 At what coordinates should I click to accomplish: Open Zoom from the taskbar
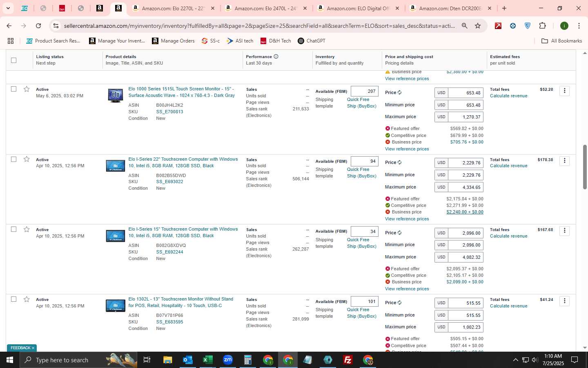227,360
